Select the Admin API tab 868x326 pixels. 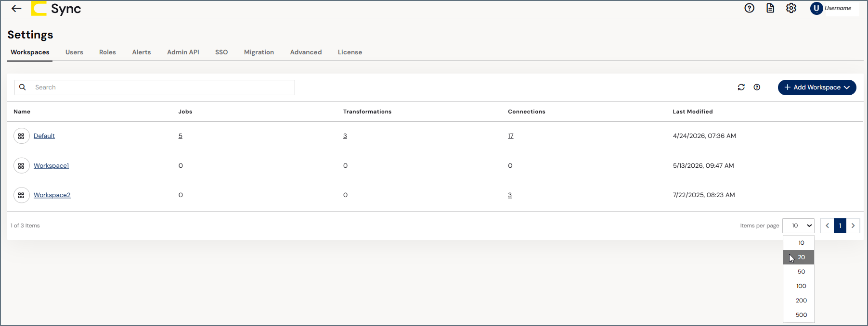coord(183,52)
